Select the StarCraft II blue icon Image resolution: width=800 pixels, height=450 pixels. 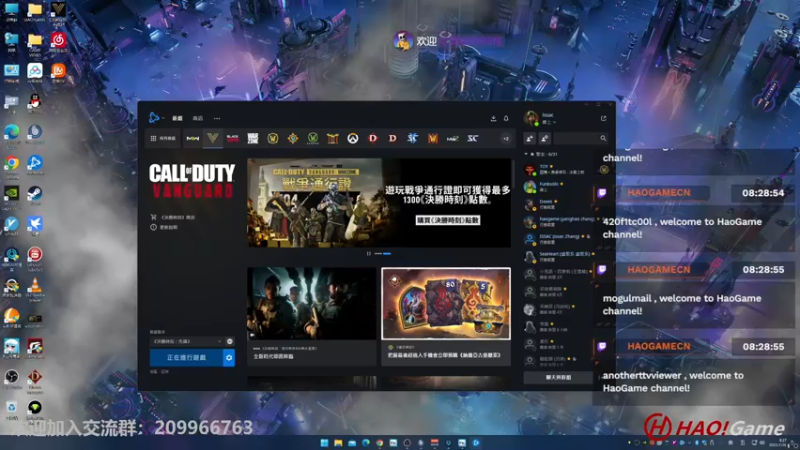point(413,138)
